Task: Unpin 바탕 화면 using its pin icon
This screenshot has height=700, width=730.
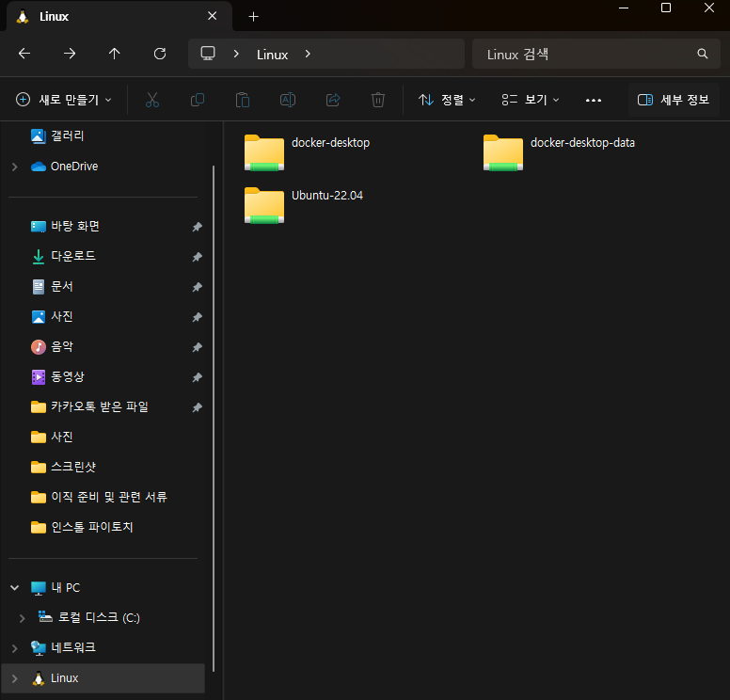Action: (x=198, y=227)
